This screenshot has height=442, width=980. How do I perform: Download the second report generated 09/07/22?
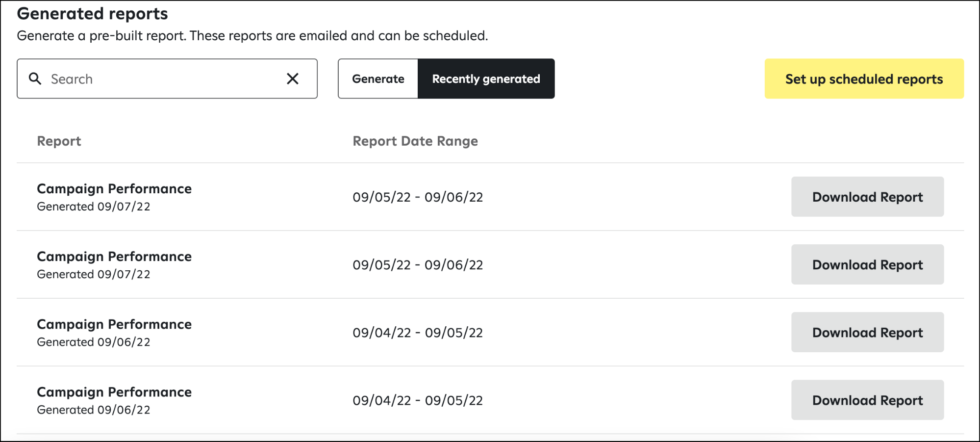point(867,264)
